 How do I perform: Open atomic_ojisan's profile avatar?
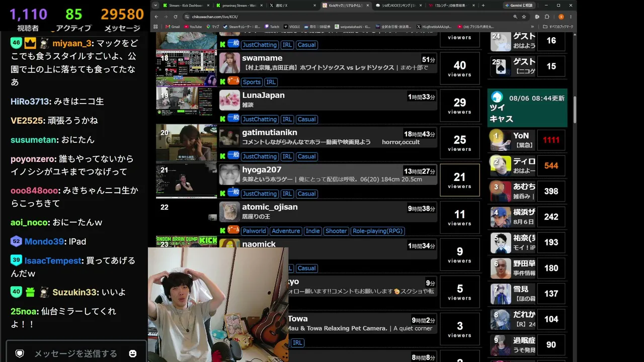click(229, 212)
